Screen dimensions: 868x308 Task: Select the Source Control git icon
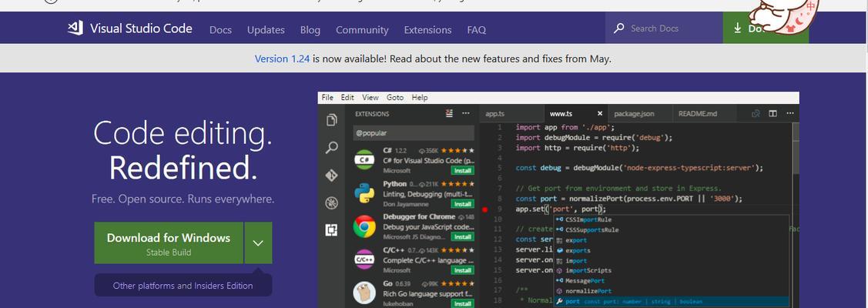tap(332, 176)
